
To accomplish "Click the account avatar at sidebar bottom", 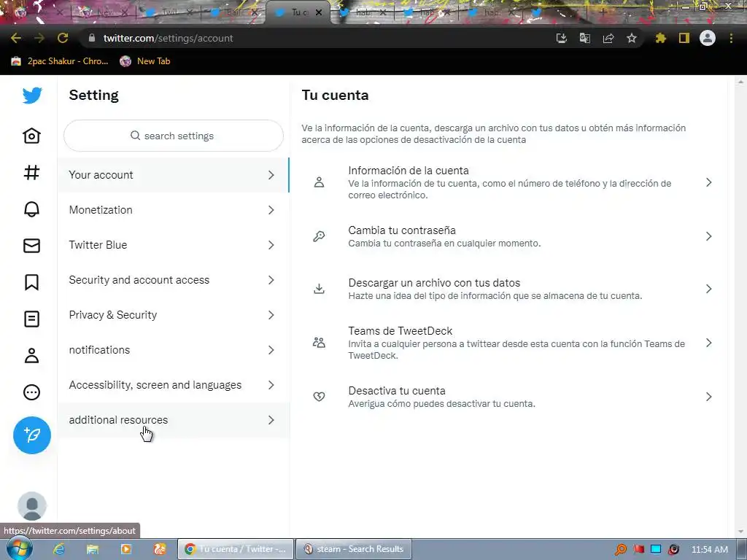I will [32, 506].
